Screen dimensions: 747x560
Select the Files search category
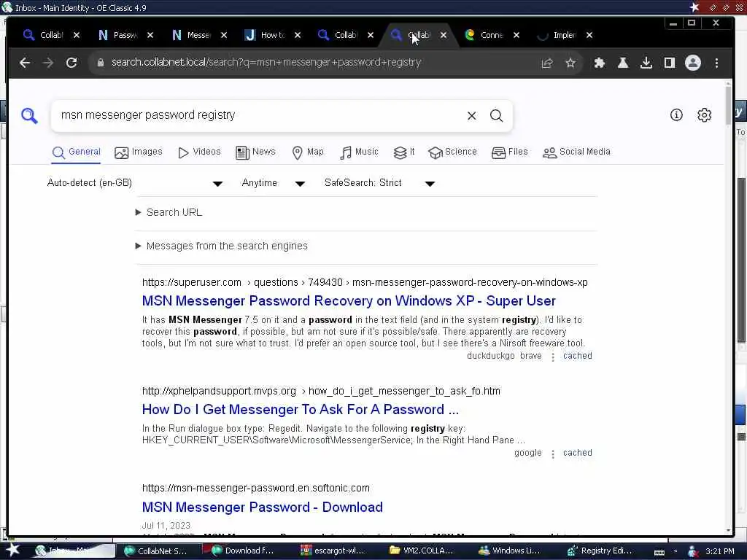pyautogui.click(x=509, y=152)
